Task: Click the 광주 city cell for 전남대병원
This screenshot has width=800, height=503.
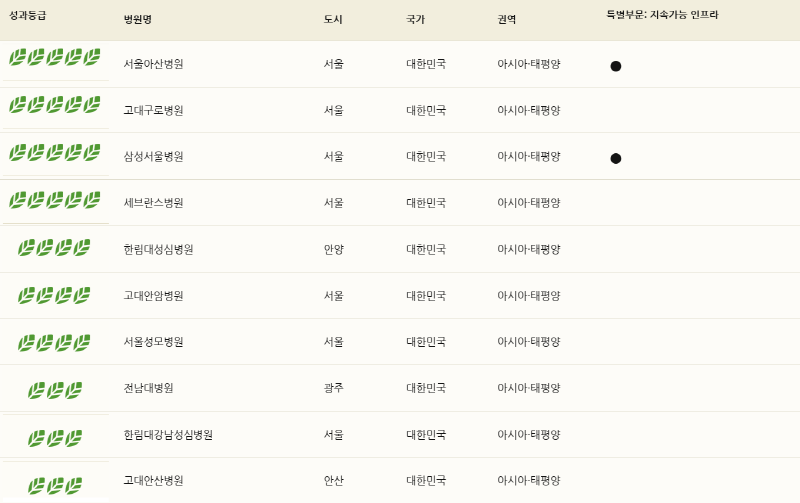Action: 333,388
